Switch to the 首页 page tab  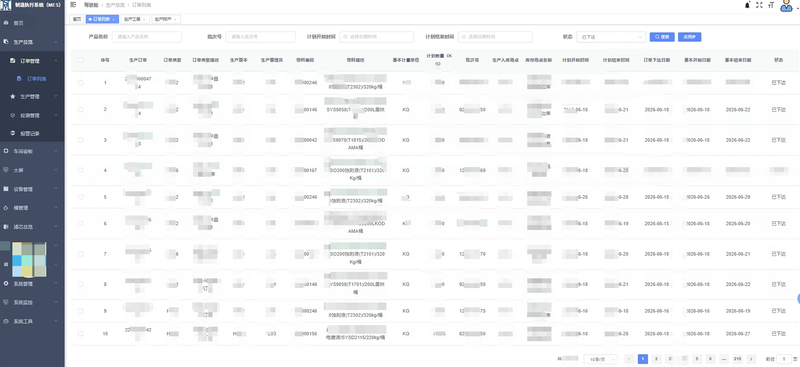click(x=77, y=19)
